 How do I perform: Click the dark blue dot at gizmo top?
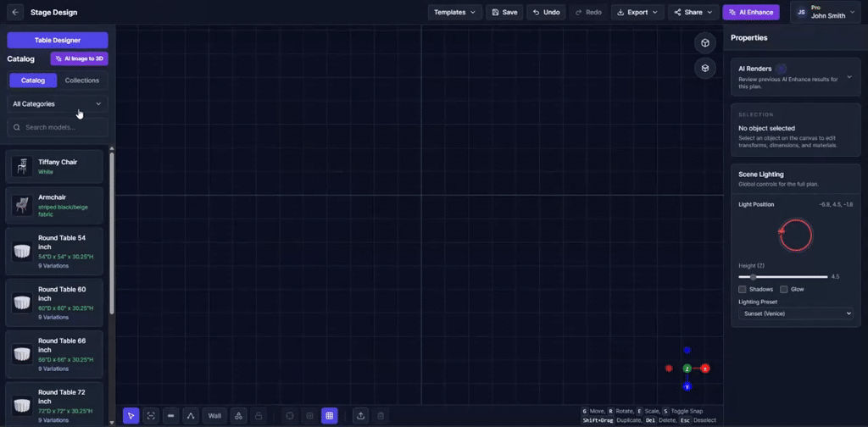[x=687, y=350]
